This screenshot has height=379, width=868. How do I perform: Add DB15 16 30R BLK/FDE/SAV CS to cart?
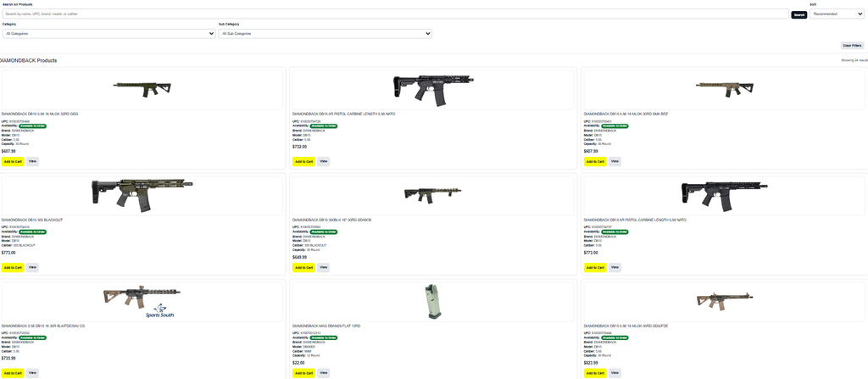pos(13,373)
